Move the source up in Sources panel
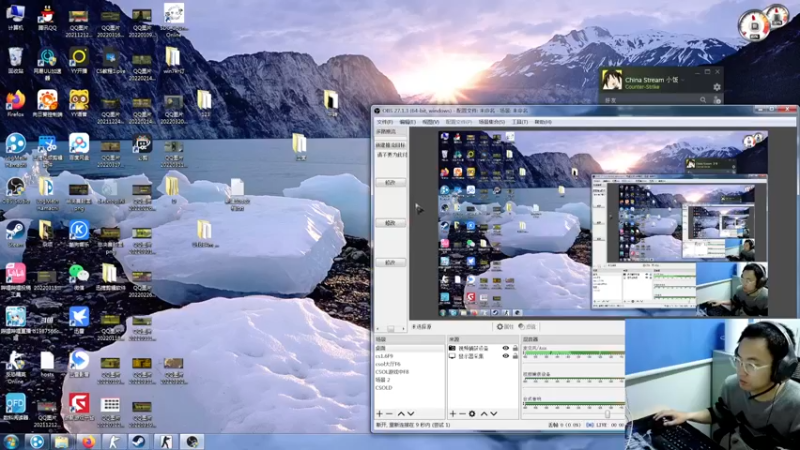 (484, 414)
